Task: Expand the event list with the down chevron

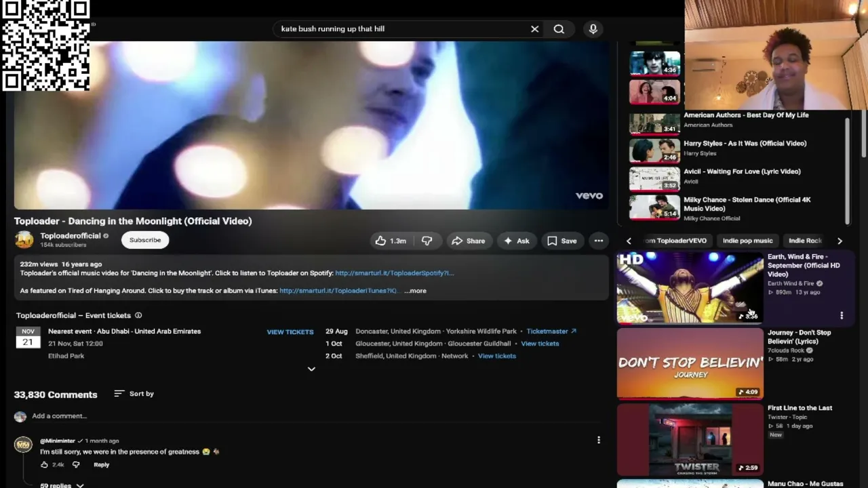Action: click(311, 369)
